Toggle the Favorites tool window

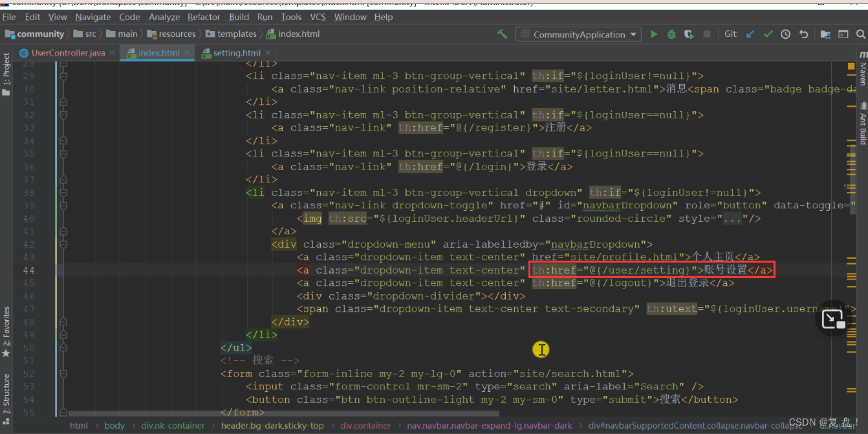click(x=6, y=332)
